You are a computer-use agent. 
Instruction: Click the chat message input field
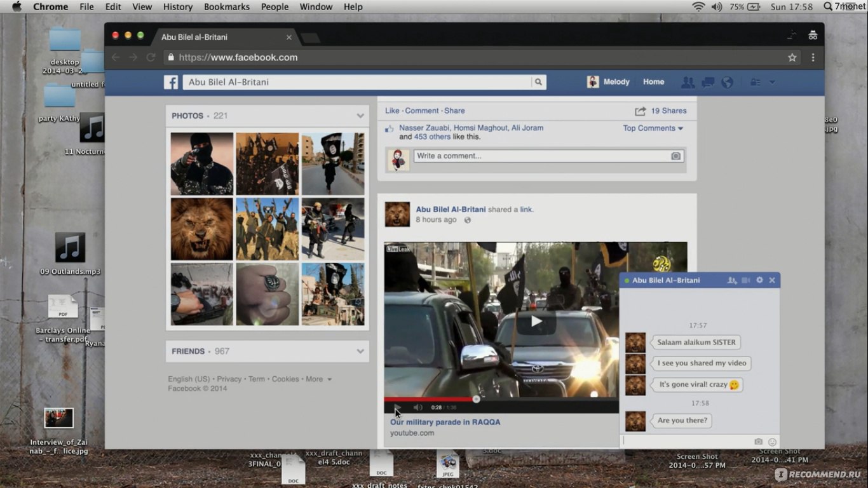[x=686, y=441]
